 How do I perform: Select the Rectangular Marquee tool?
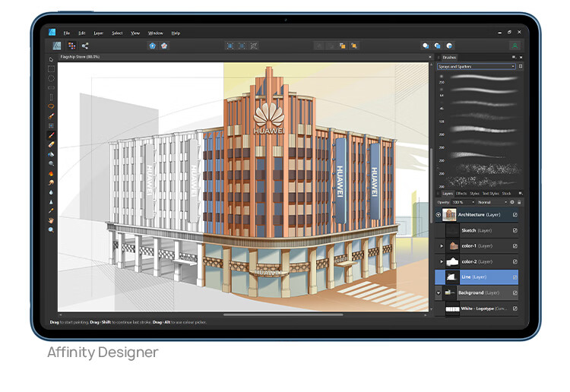(x=51, y=68)
